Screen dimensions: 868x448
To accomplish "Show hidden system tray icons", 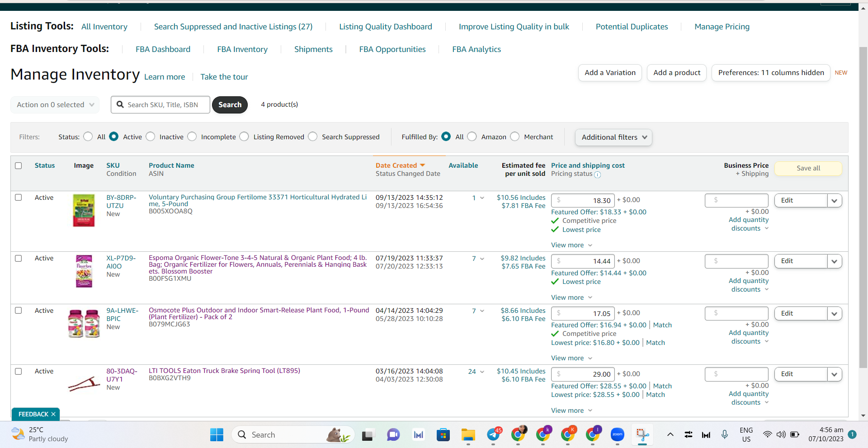I will 670,435.
